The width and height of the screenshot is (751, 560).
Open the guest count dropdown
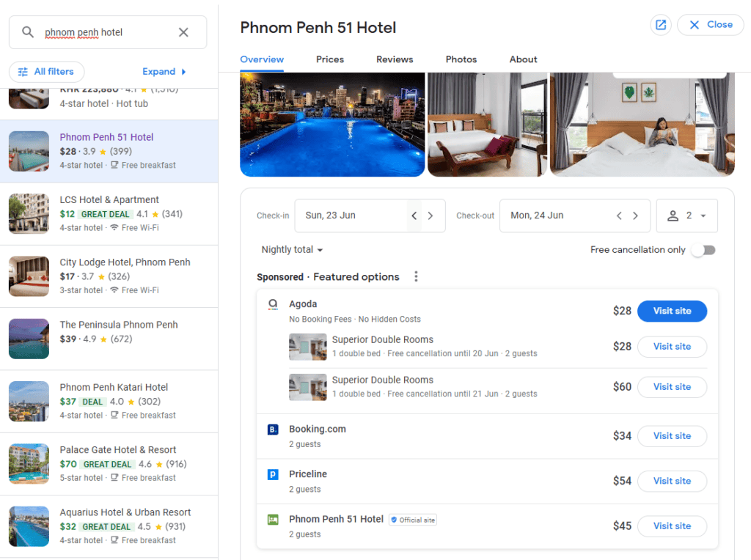[x=686, y=215]
